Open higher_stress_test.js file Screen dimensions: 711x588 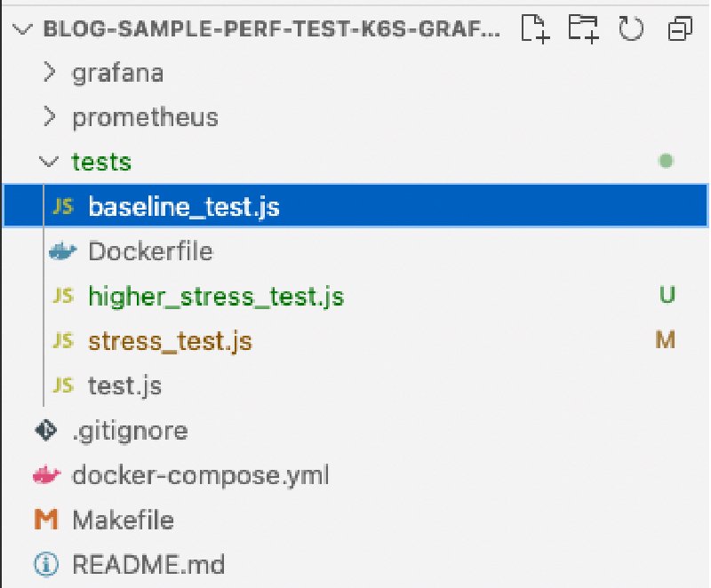pyautogui.click(x=216, y=297)
